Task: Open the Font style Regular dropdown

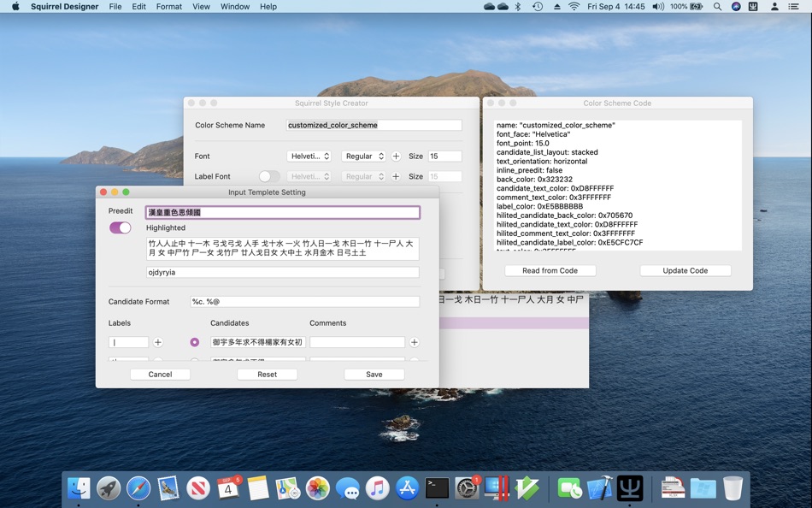Action: (363, 156)
